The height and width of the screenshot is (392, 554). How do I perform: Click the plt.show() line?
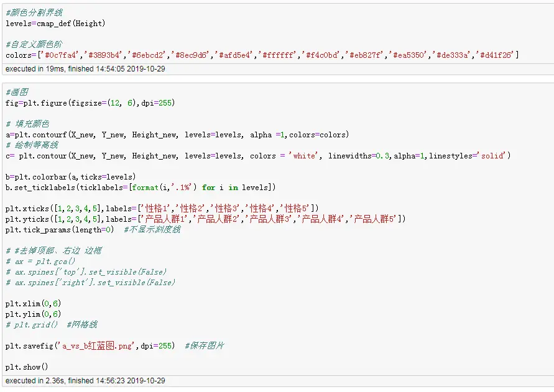point(27,367)
